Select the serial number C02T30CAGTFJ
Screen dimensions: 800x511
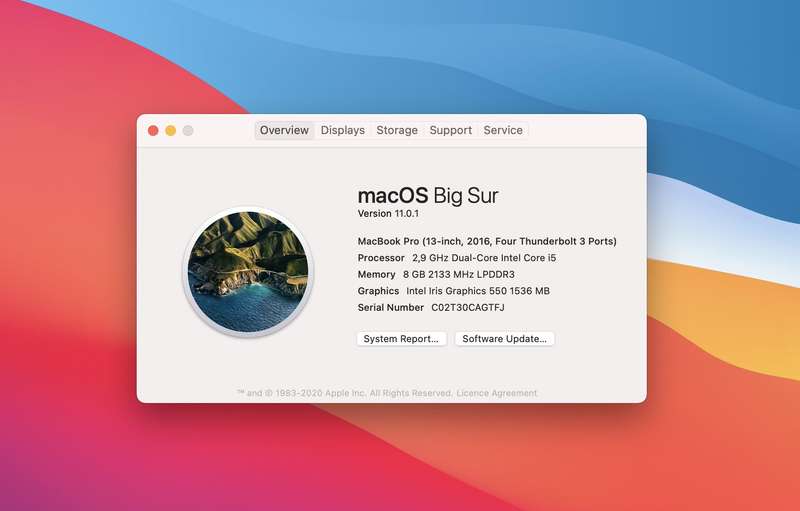coord(468,308)
